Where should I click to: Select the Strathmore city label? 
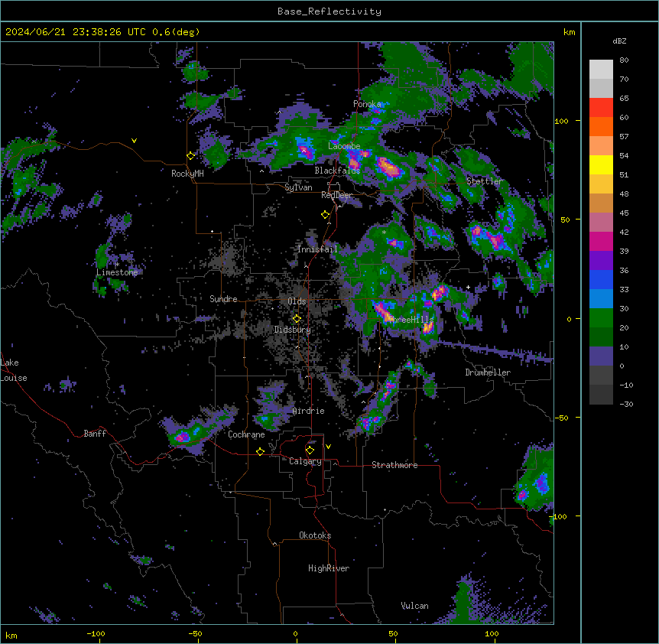click(x=394, y=465)
